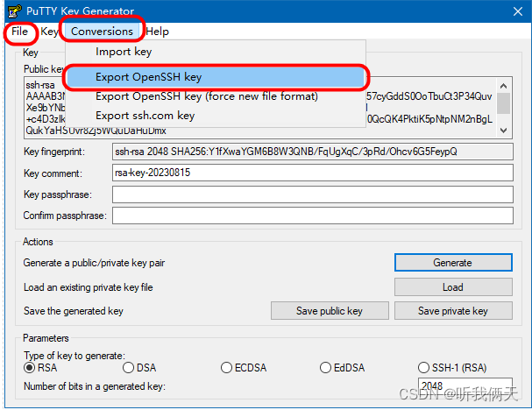
Task: Click the Generate button
Action: [x=453, y=263]
